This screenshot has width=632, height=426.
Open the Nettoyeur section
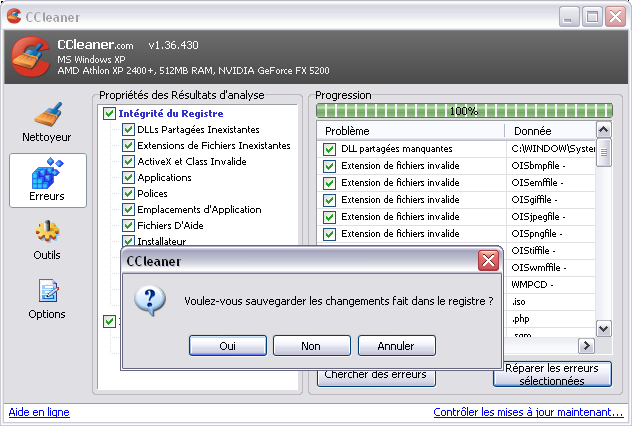tap(47, 122)
